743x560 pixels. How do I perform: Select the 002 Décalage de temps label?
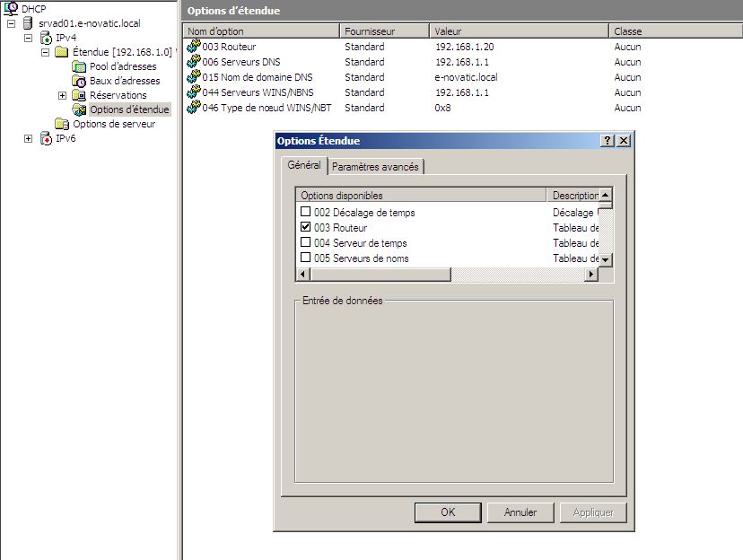(364, 213)
